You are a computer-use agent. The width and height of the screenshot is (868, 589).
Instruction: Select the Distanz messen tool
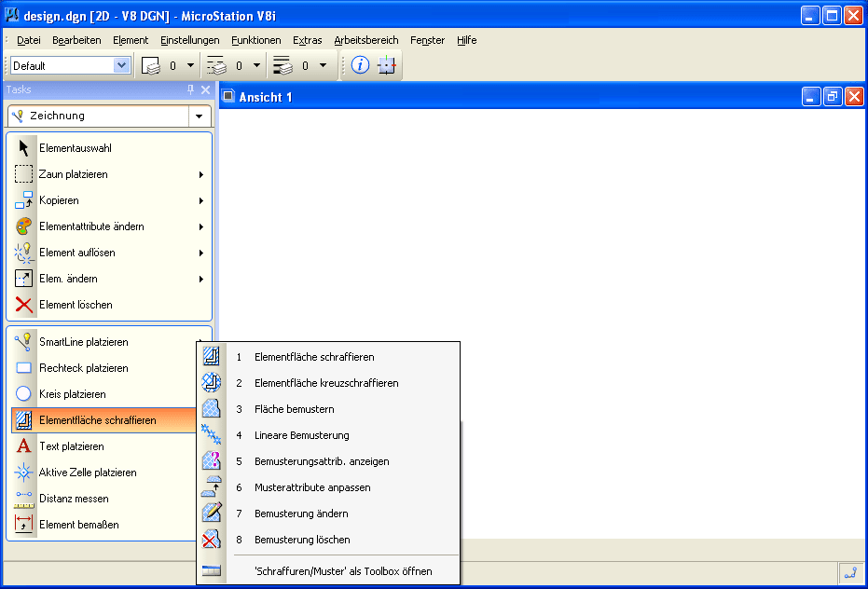(x=24, y=499)
